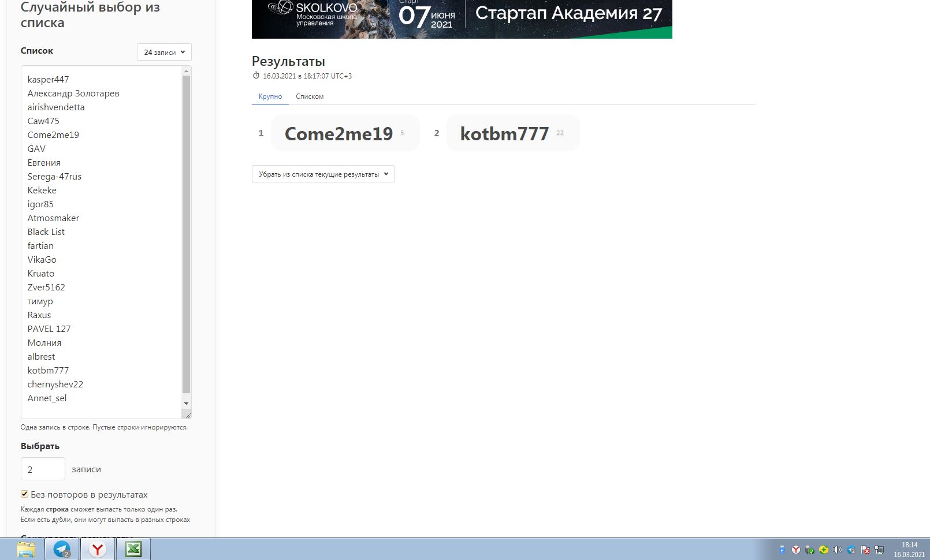Click 'GAV' line in the list
The width and height of the screenshot is (930, 560).
36,149
